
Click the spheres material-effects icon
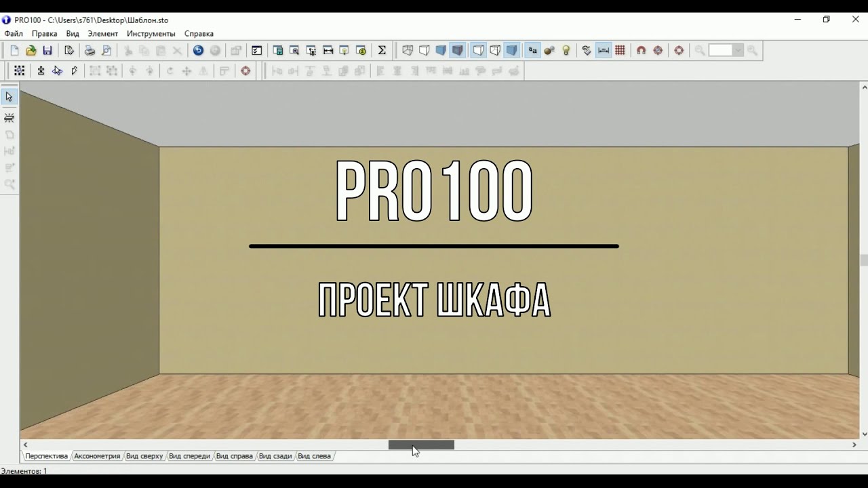549,50
